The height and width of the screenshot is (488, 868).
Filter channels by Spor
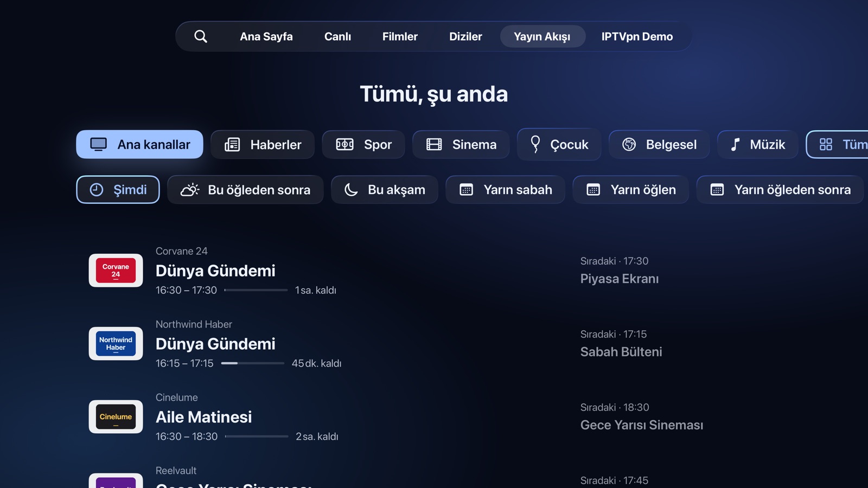point(363,144)
